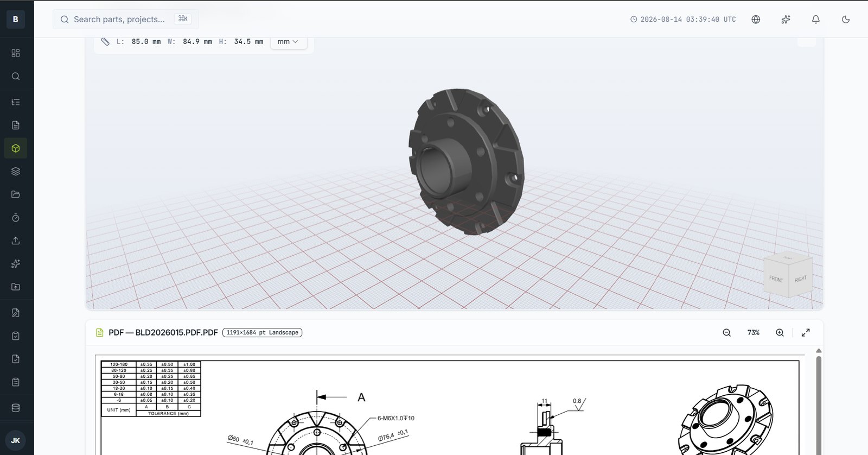Expand the PDF to fullscreen

click(806, 332)
